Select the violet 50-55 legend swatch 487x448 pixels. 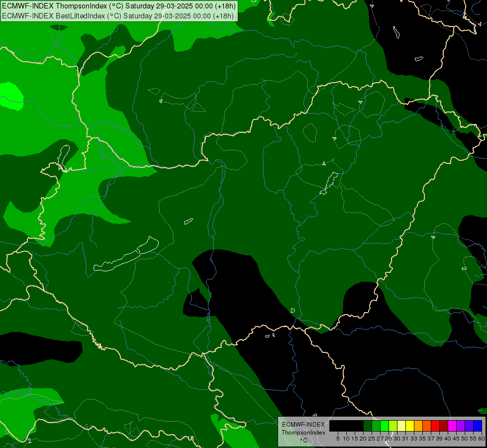469,426
